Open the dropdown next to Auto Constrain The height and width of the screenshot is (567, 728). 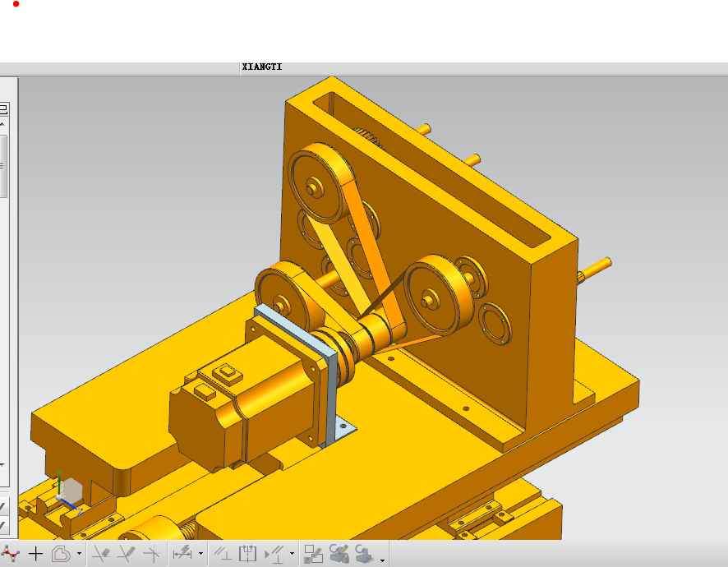[292, 554]
